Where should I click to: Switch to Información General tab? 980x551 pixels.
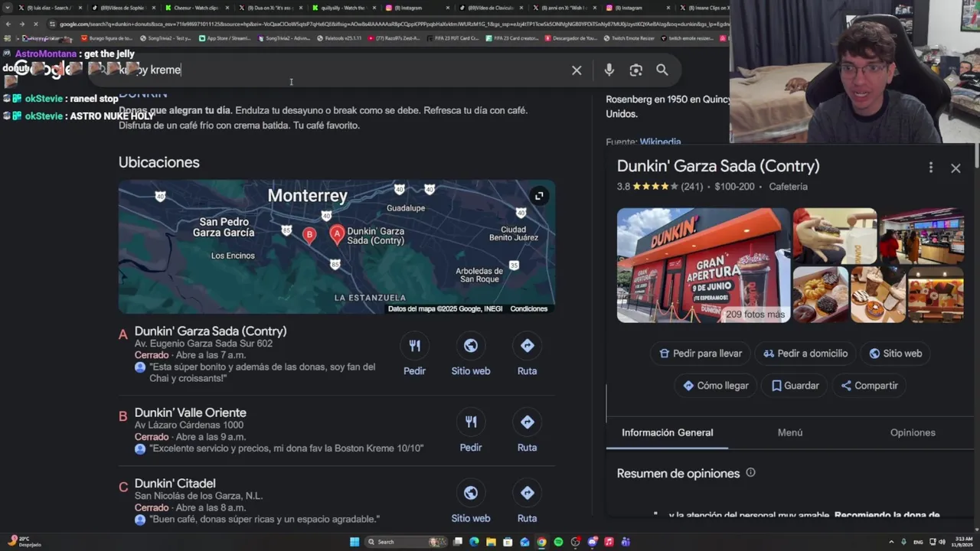coord(667,432)
